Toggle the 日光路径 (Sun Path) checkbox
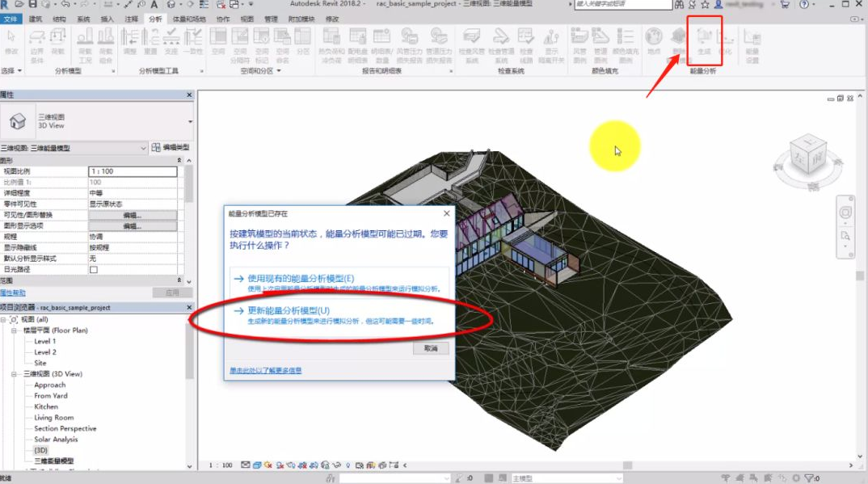 (94, 269)
